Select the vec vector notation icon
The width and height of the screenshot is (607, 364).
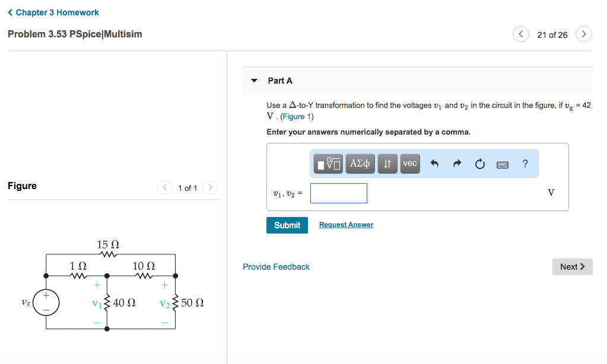(409, 163)
